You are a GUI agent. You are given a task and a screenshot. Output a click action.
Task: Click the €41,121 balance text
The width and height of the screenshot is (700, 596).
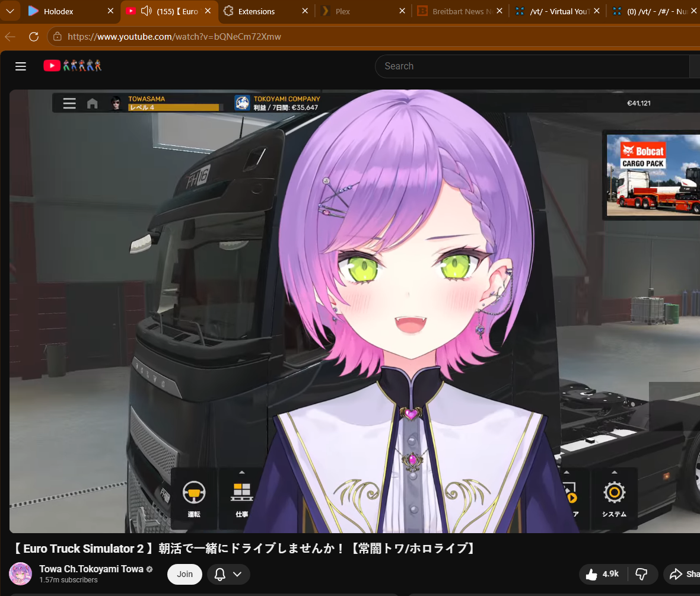[639, 103]
